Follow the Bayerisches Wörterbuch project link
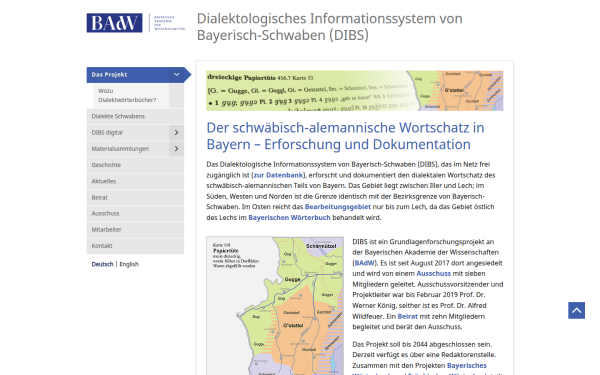This screenshot has width=600, height=375. 466,365
